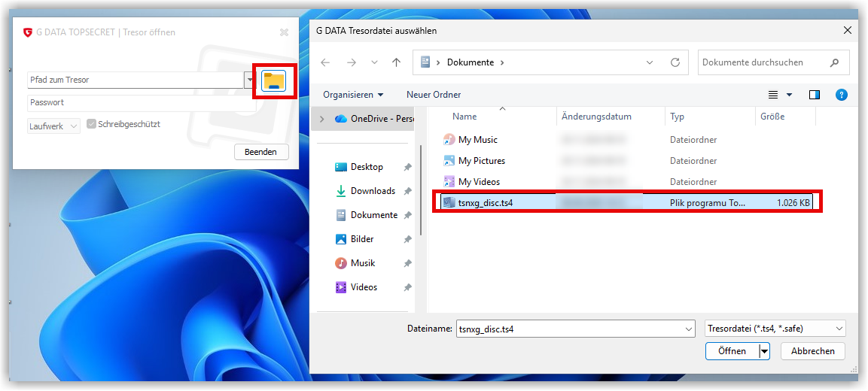The width and height of the screenshot is (868, 391).
Task: Select the My Pictures row name
Action: tap(482, 161)
